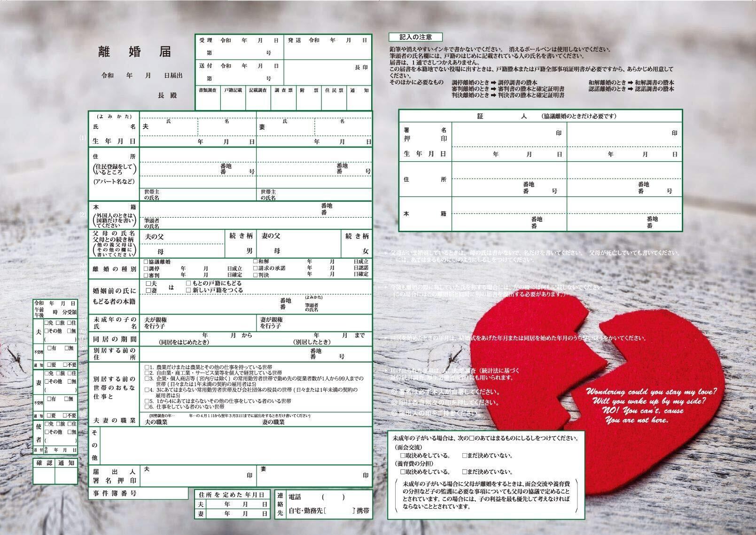This screenshot has width=756, height=535.
Task: Tick 新しい戸籍をつくる checkbox
Action: (x=188, y=290)
